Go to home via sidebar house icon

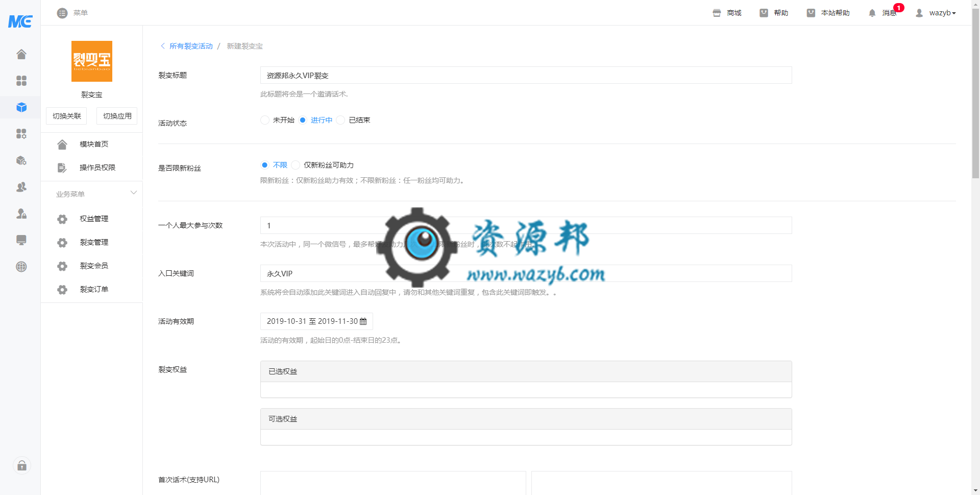pyautogui.click(x=21, y=54)
